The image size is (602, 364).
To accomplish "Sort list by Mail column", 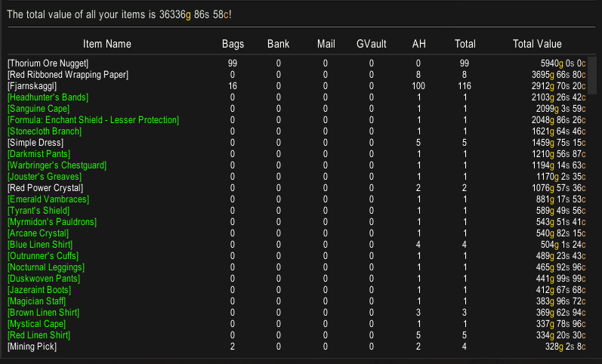I will [325, 44].
